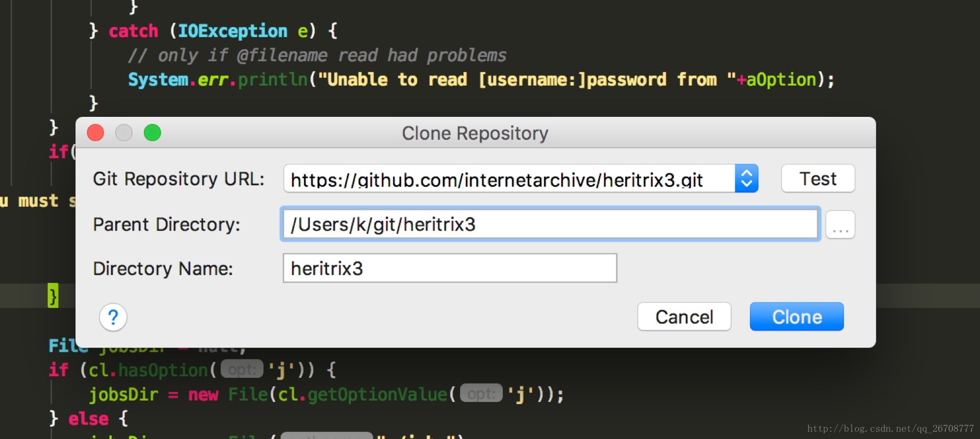The image size is (980, 439).
Task: Test the Git repository URL
Action: click(818, 179)
